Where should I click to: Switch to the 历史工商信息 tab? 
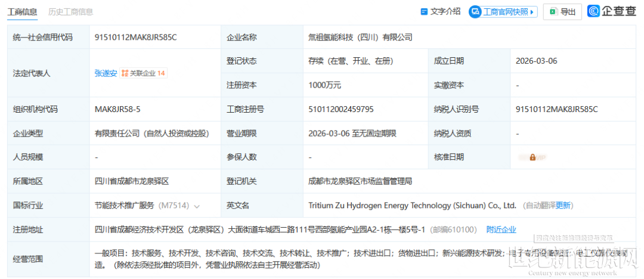click(x=70, y=11)
